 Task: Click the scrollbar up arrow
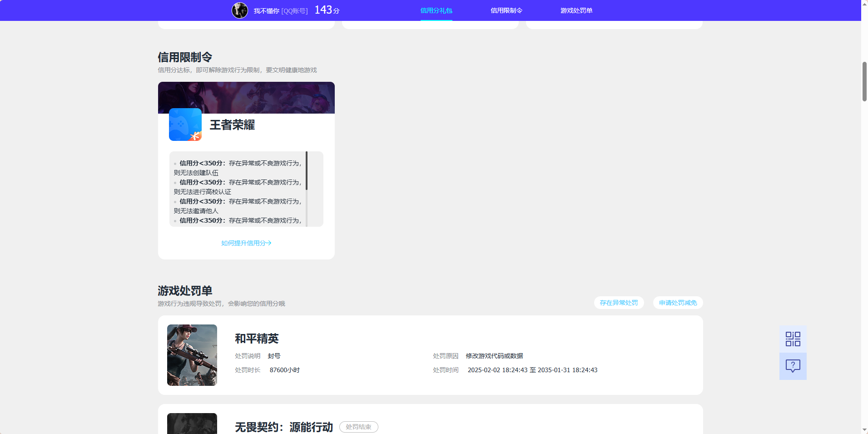(x=864, y=3)
